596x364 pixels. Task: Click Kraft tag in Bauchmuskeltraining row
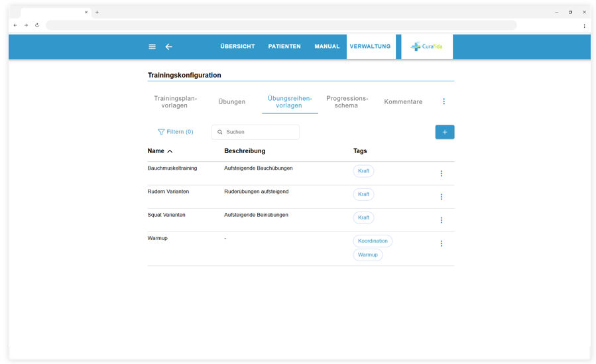coord(363,171)
